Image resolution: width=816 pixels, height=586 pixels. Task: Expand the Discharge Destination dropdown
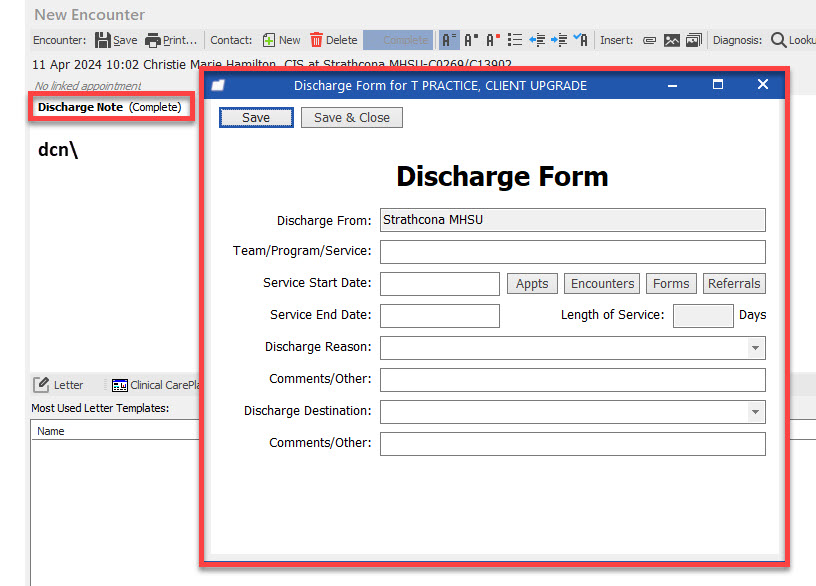click(x=754, y=412)
